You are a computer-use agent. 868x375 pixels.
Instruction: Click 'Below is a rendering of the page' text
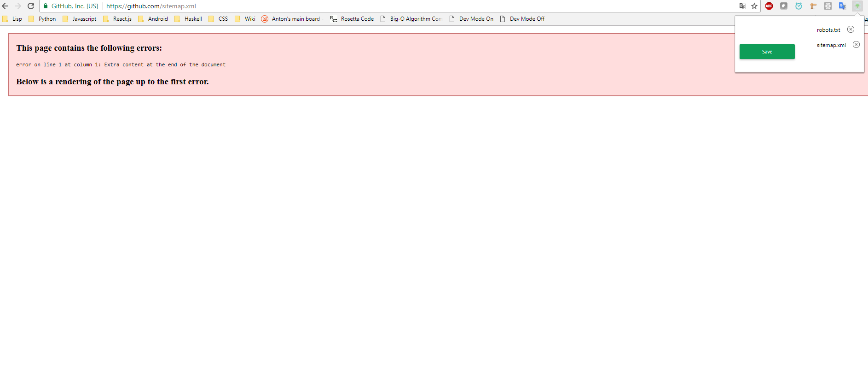pos(112,82)
